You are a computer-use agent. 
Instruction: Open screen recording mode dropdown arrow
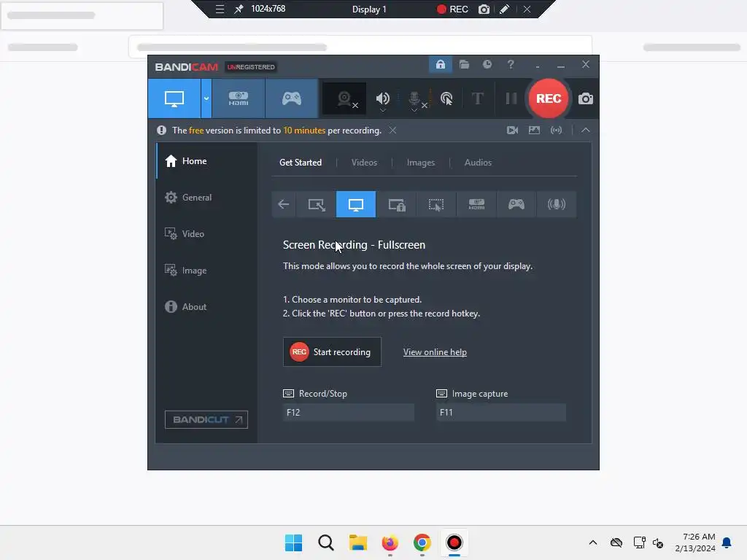coord(206,98)
